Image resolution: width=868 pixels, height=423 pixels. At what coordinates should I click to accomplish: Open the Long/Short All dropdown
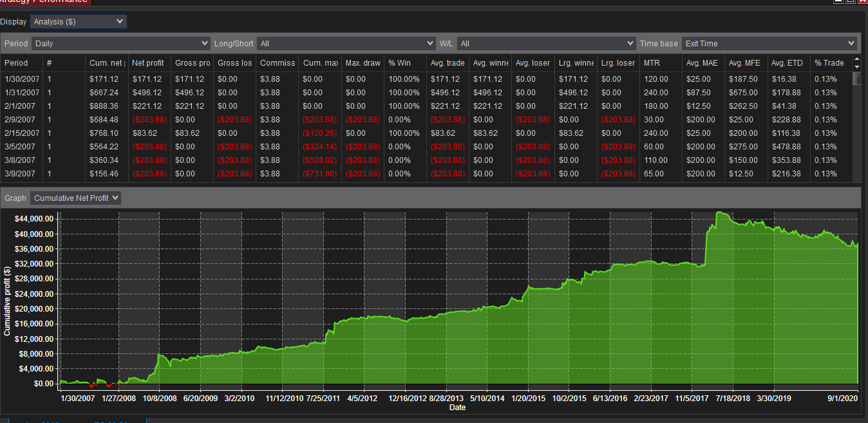tap(346, 44)
